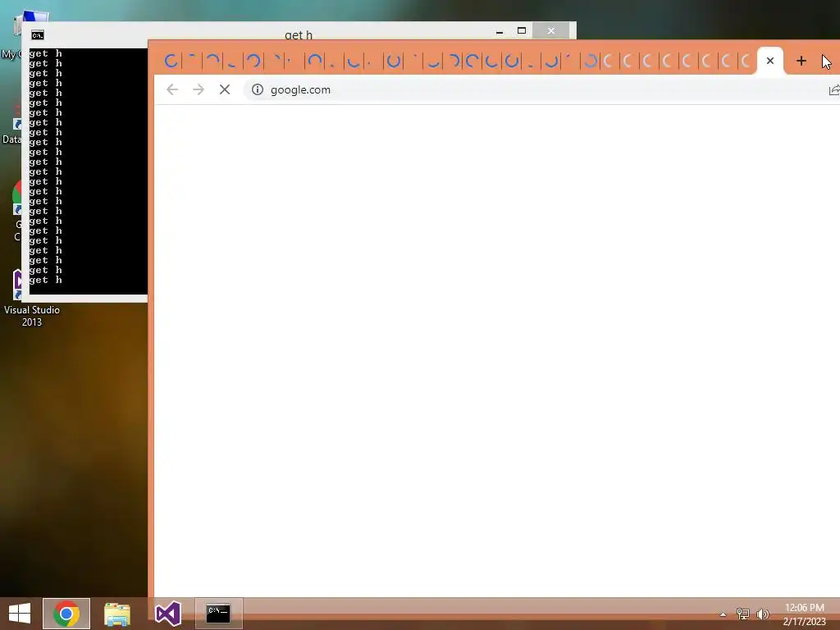Stop loading the google.com page

point(225,89)
